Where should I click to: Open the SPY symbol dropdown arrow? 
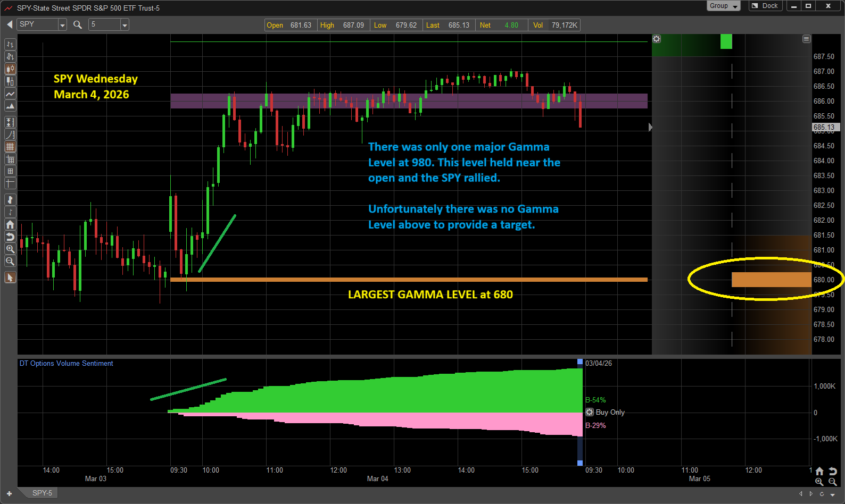coord(62,25)
